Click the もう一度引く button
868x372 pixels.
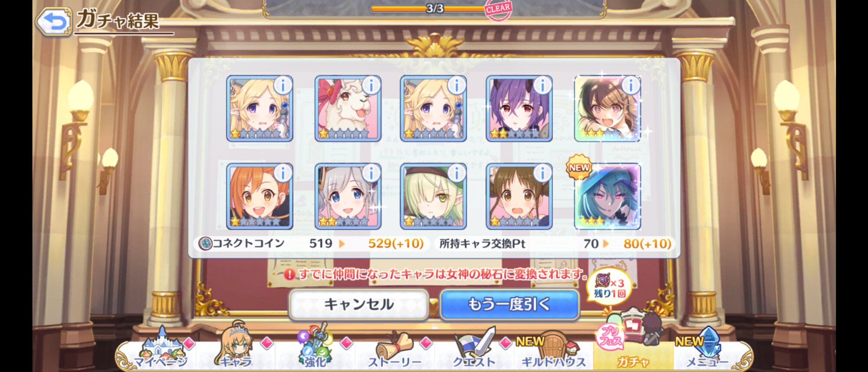510,305
